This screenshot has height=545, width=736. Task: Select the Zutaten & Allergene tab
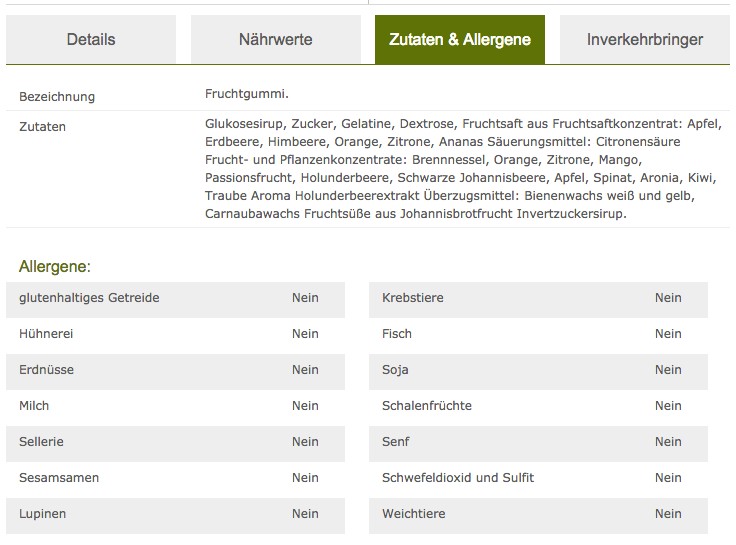tap(460, 40)
